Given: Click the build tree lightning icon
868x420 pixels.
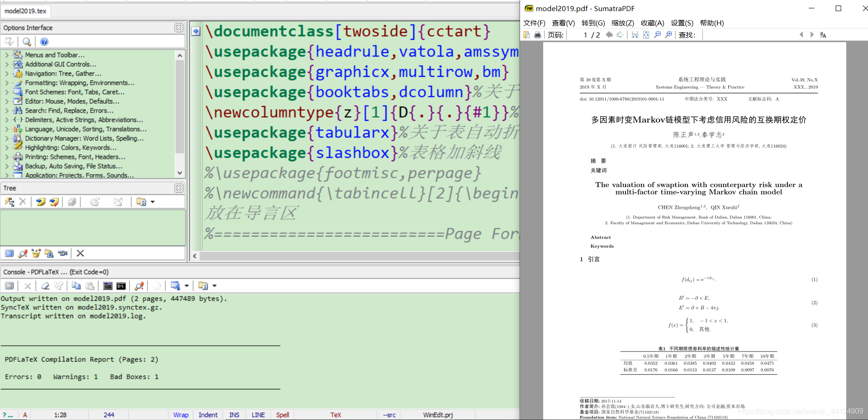Looking at the screenshot, I should point(9,202).
